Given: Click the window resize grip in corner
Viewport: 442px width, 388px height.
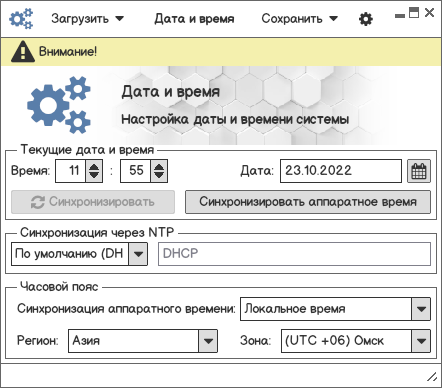Looking at the screenshot, I should (x=432, y=377).
